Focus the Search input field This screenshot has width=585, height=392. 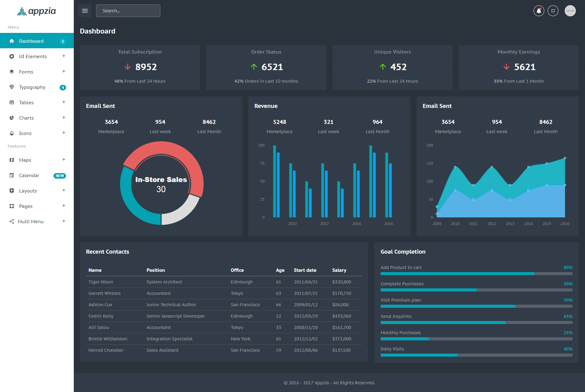point(128,11)
